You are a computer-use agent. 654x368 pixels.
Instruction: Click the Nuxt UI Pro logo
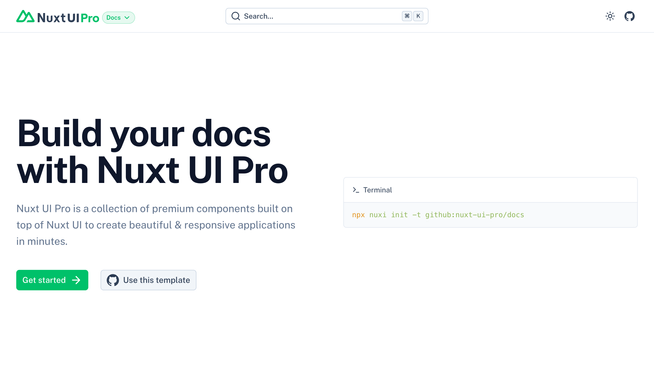pyautogui.click(x=58, y=17)
